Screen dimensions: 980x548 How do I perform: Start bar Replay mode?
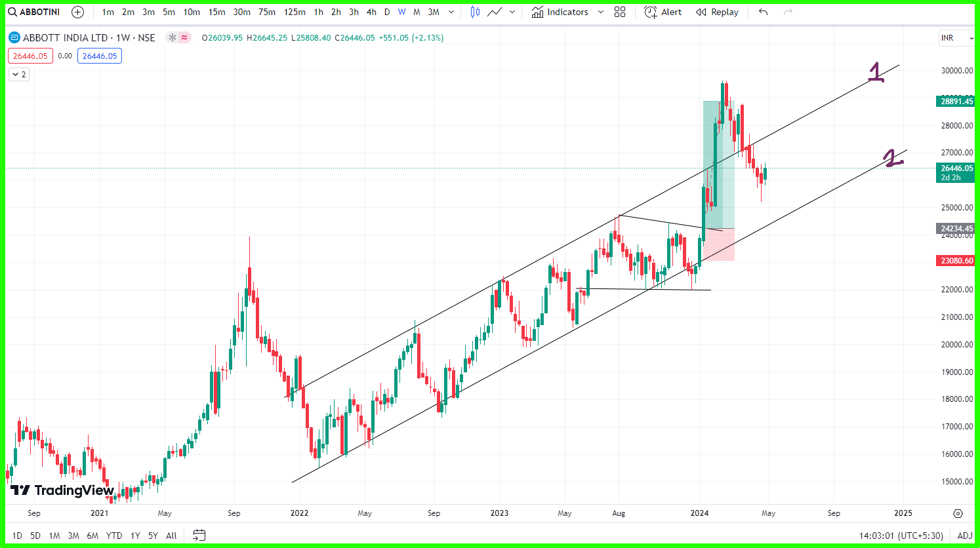(717, 12)
